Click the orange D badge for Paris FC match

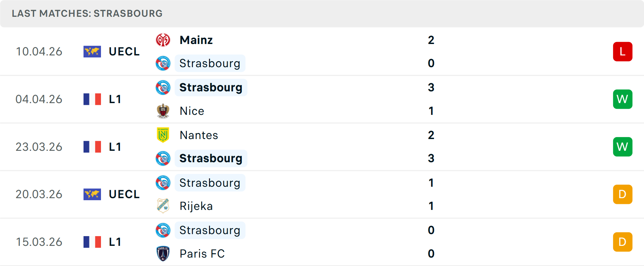coord(623,242)
